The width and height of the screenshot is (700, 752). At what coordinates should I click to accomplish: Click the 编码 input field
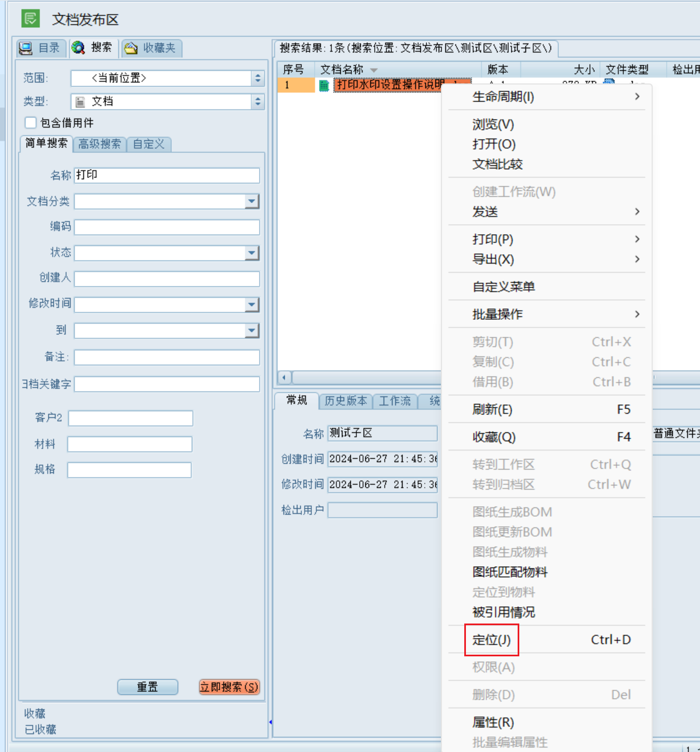click(x=167, y=227)
